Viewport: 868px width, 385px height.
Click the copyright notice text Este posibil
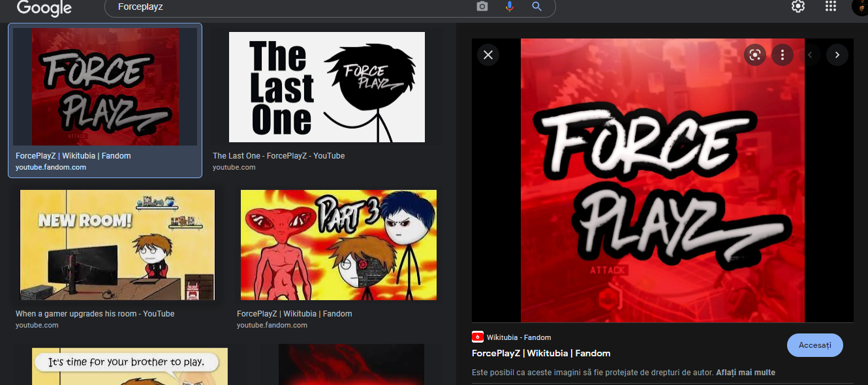(593, 373)
